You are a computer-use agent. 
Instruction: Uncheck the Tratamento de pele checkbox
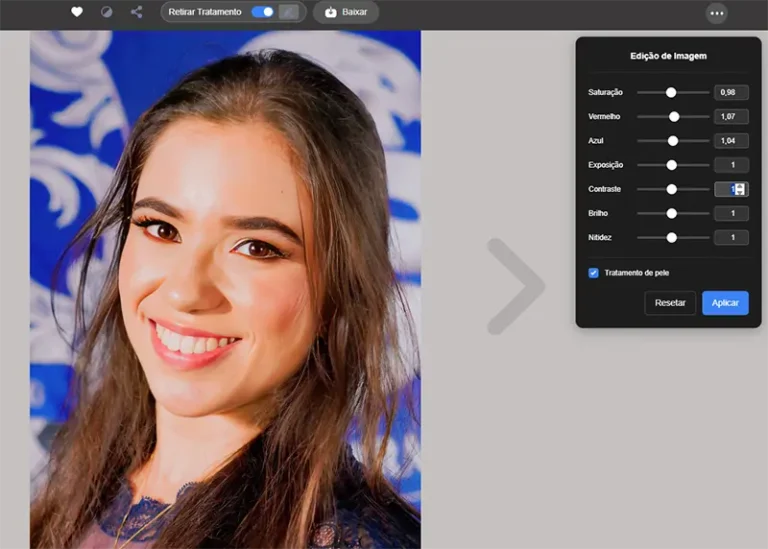(594, 273)
